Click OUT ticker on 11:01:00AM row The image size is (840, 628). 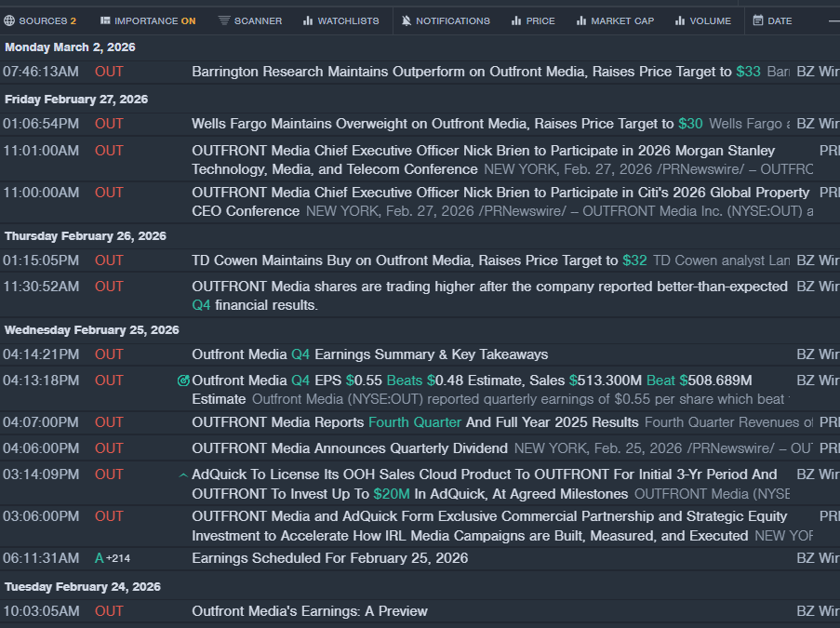[109, 151]
